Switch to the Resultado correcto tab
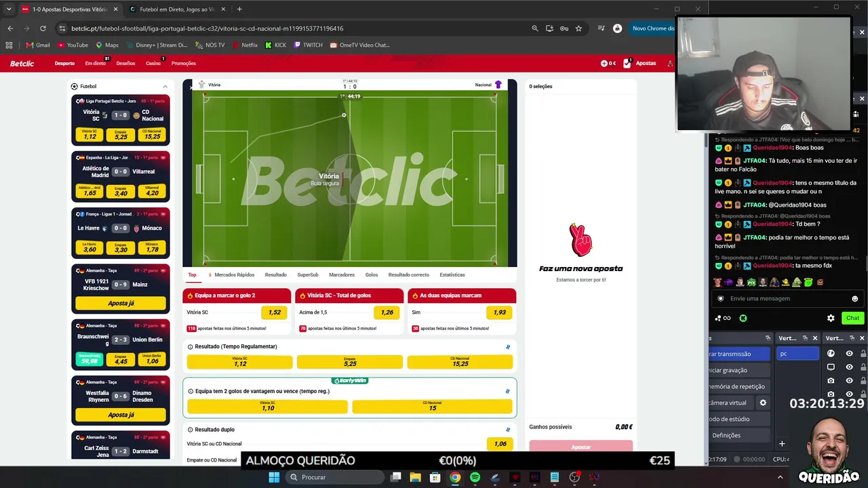The image size is (868, 488). pos(409,274)
